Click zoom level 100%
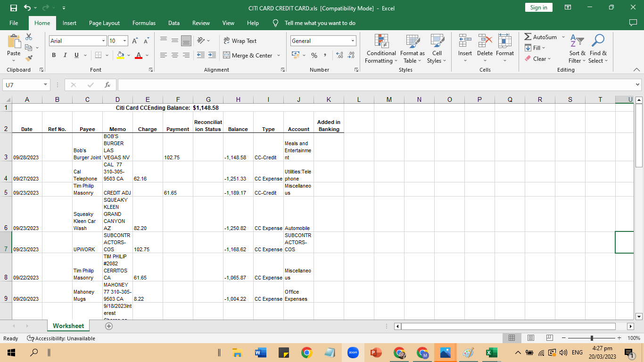Image resolution: width=644 pixels, height=362 pixels. (634, 338)
